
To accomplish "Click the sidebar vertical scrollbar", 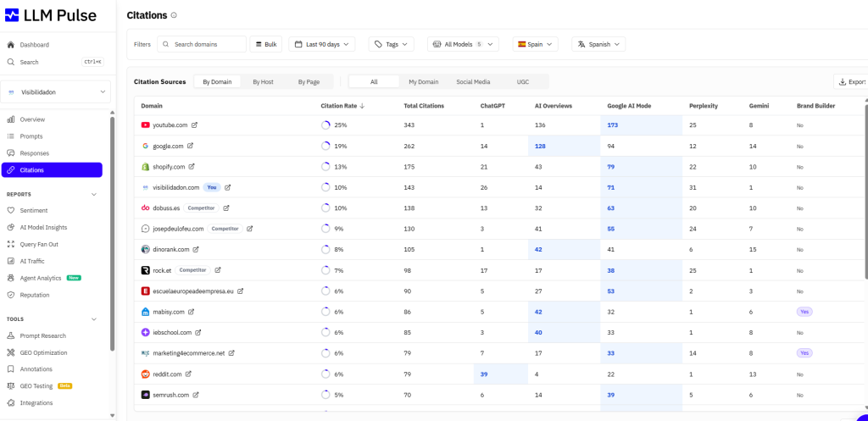I will [113, 232].
